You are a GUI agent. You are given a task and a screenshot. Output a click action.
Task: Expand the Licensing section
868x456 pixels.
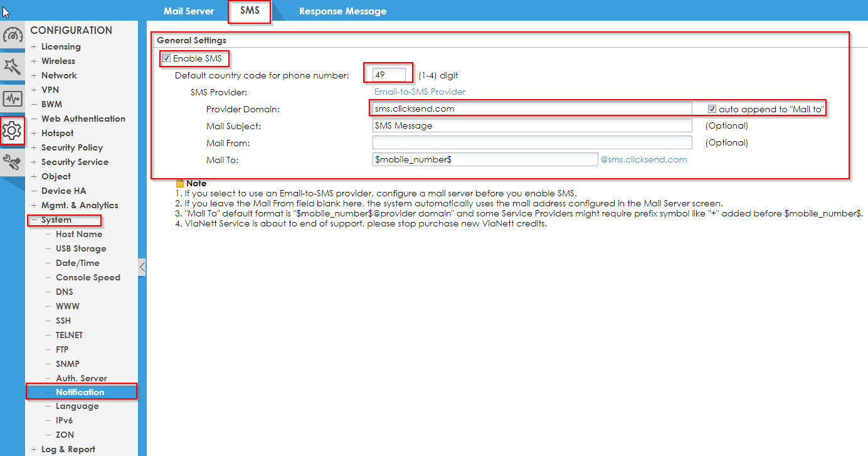click(60, 46)
